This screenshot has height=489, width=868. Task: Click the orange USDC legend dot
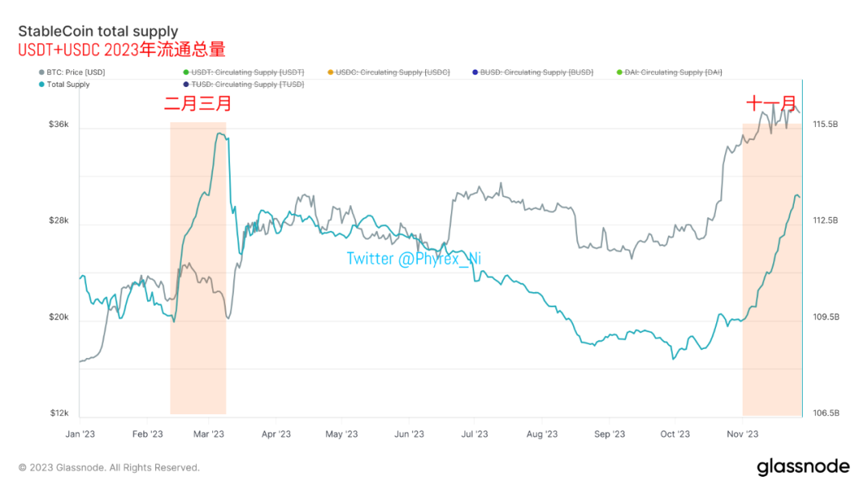(330, 72)
